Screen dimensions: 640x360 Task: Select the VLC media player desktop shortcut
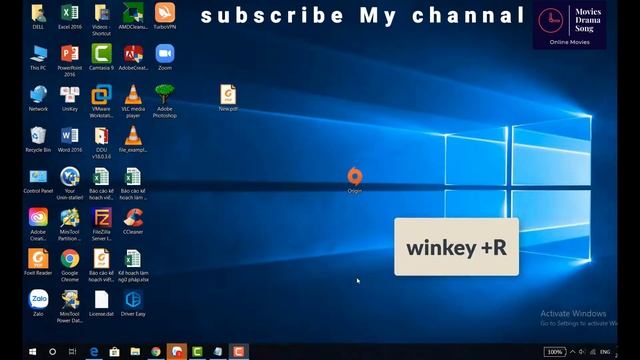(x=133, y=102)
